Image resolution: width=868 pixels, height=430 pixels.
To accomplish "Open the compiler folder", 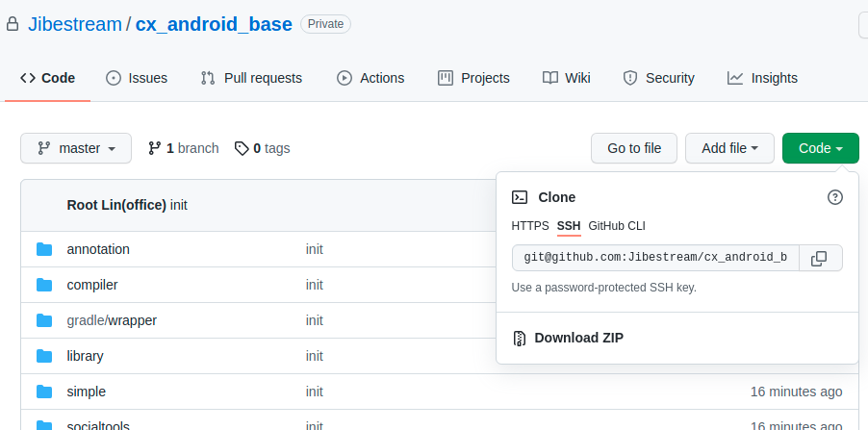I will click(x=92, y=285).
